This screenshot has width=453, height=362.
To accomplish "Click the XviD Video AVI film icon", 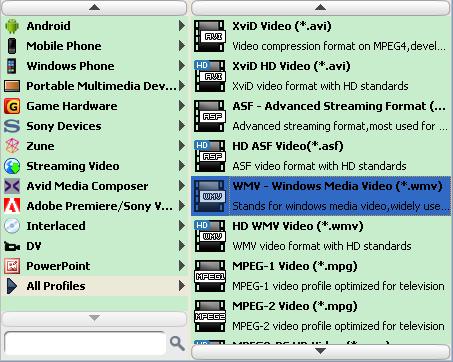I will click(x=210, y=36).
